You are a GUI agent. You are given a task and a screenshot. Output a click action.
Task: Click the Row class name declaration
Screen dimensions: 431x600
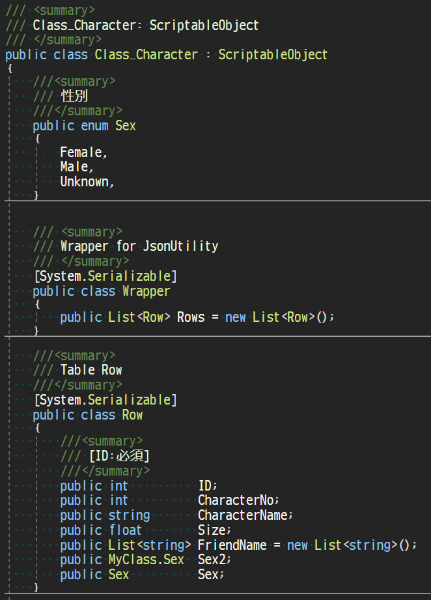[132, 415]
